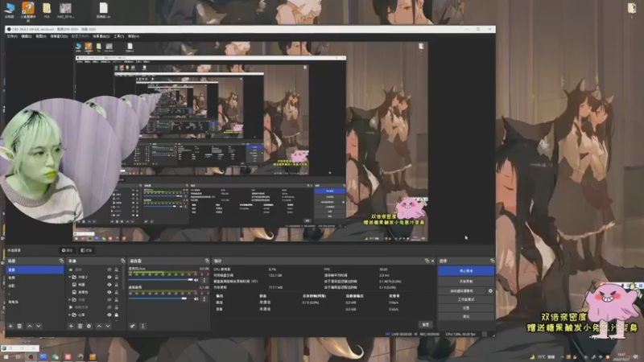644x362 pixels.
Task: Select the second scene in Scenes list
Action: click(x=35, y=278)
